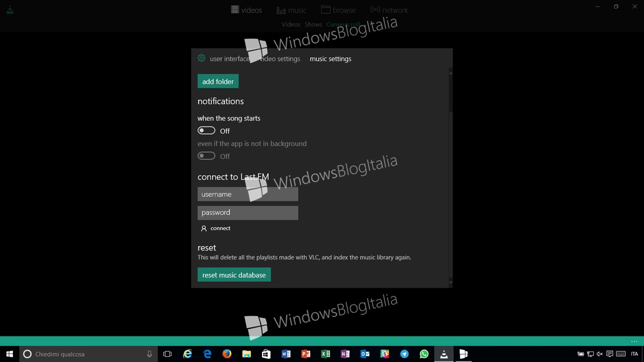Screen dimensions: 644x362
Task: Click the add folder button
Action: coord(218,81)
